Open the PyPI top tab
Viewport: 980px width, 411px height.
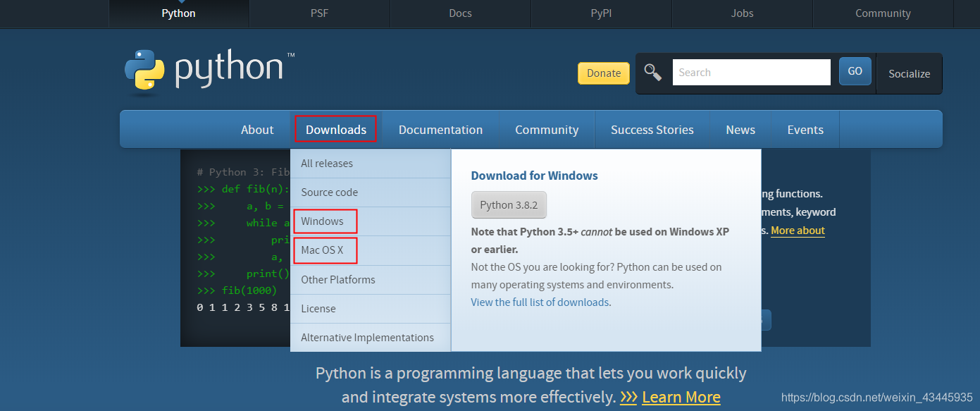602,13
